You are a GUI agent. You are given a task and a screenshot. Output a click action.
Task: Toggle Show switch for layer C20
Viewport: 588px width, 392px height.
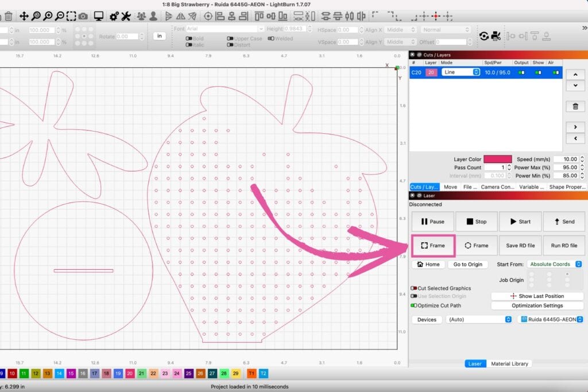pyautogui.click(x=538, y=72)
